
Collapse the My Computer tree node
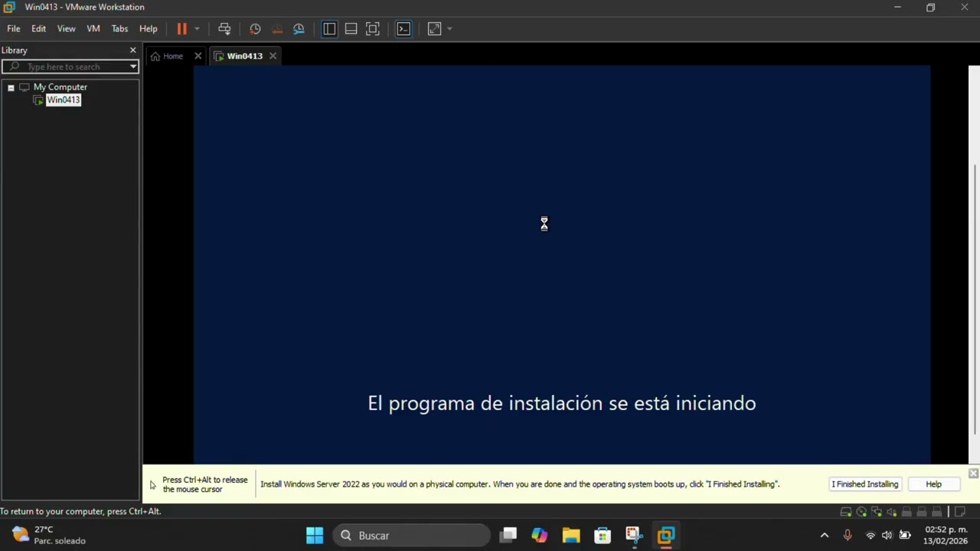[11, 87]
